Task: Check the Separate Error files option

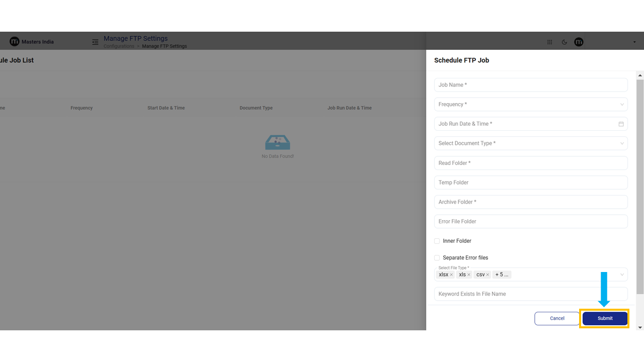Action: [x=437, y=258]
